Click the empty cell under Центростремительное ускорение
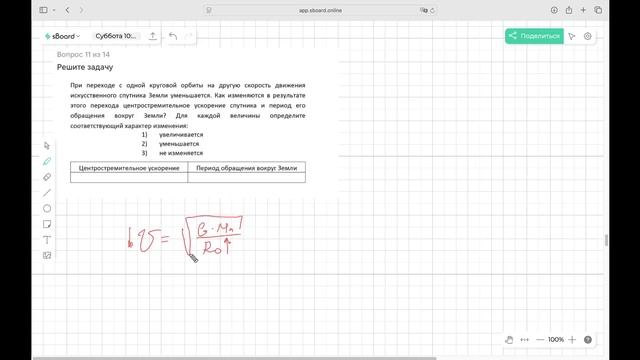The image size is (640, 360). (129, 178)
